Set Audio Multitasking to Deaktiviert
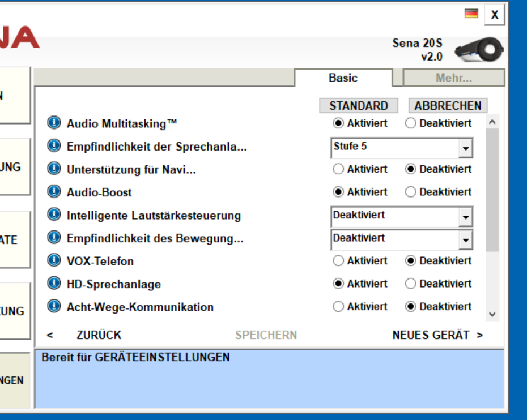Viewport: 527px width, 420px height. tap(411, 123)
